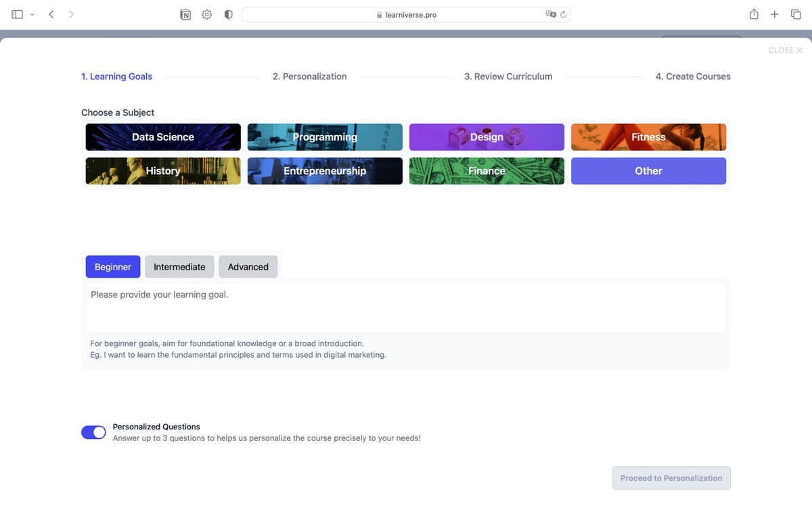Open a new tab with plus icon

pyautogui.click(x=775, y=14)
